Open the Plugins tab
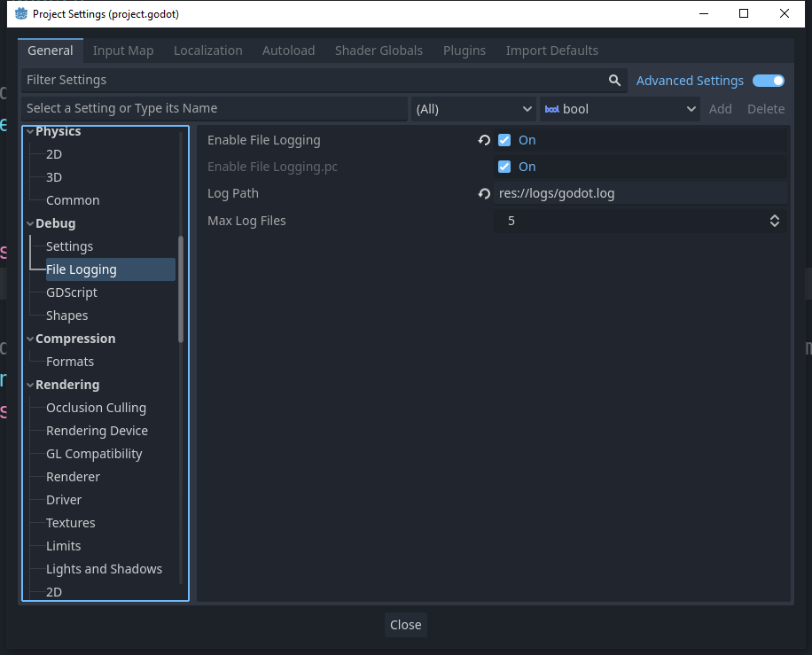 tap(464, 51)
